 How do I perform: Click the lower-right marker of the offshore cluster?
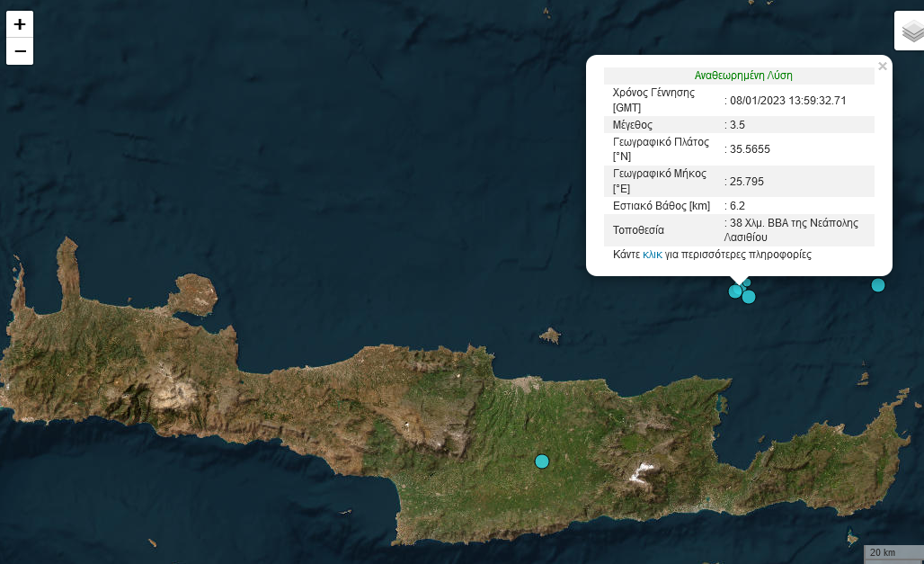pyautogui.click(x=749, y=297)
